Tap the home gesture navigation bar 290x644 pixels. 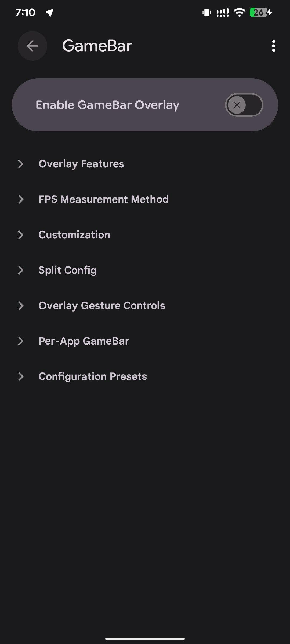145,639
